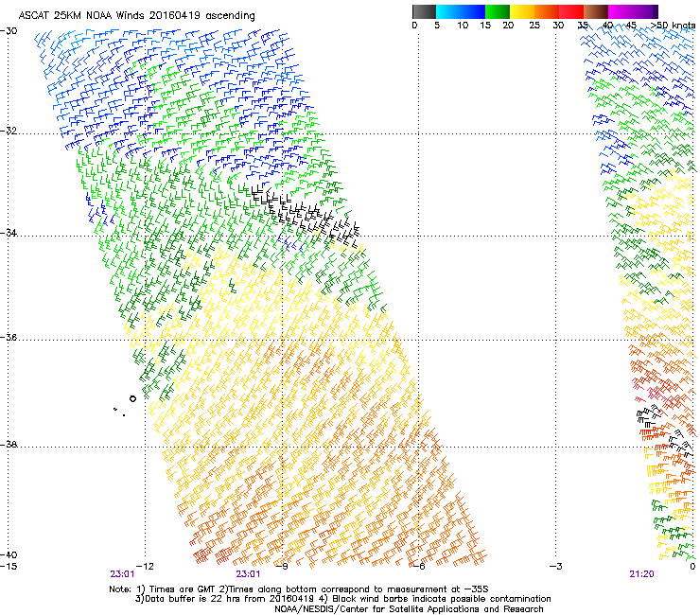Click the '-30' latitude label
This screenshot has height=615, width=700.
(9, 31)
